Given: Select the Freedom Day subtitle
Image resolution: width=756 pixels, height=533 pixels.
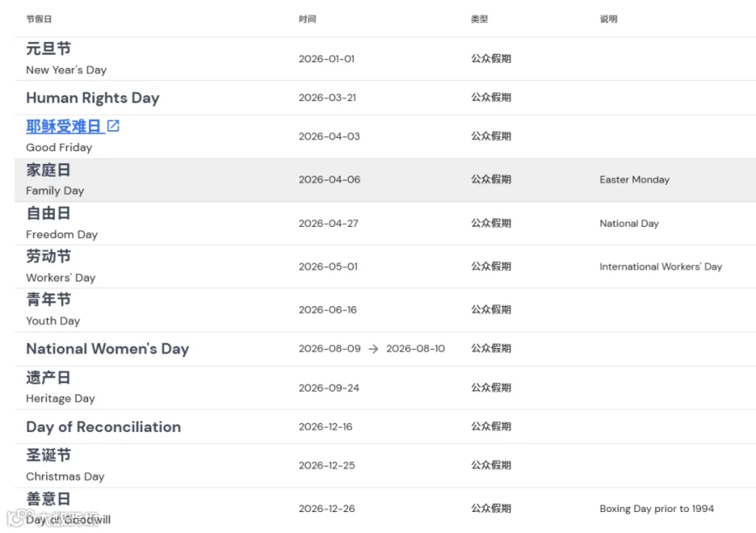Looking at the screenshot, I should 61,235.
